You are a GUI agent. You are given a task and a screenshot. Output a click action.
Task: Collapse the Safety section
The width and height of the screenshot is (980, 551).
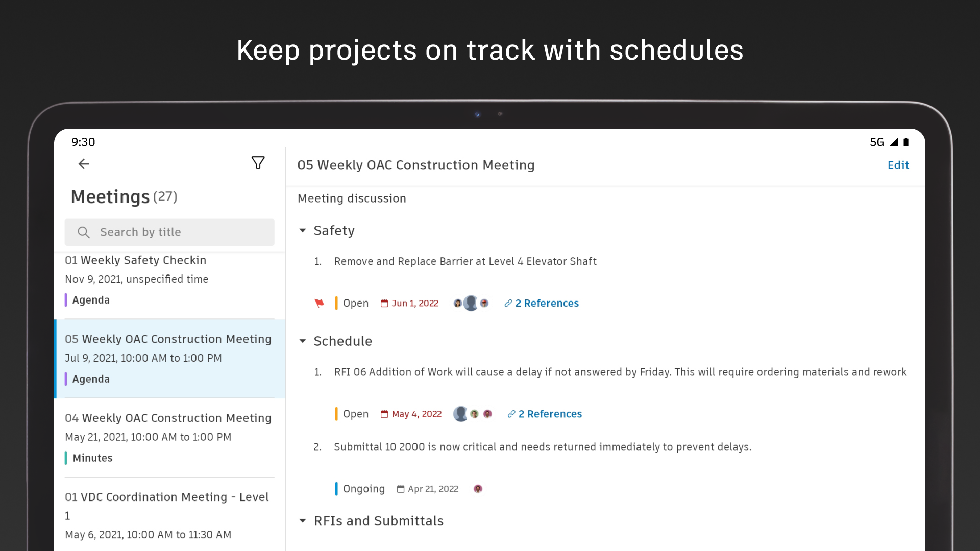pyautogui.click(x=303, y=231)
